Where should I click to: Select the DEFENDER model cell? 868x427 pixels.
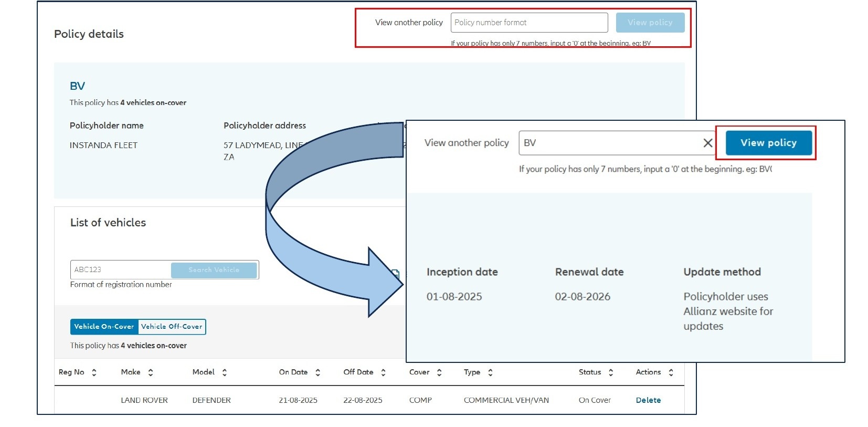tap(211, 400)
